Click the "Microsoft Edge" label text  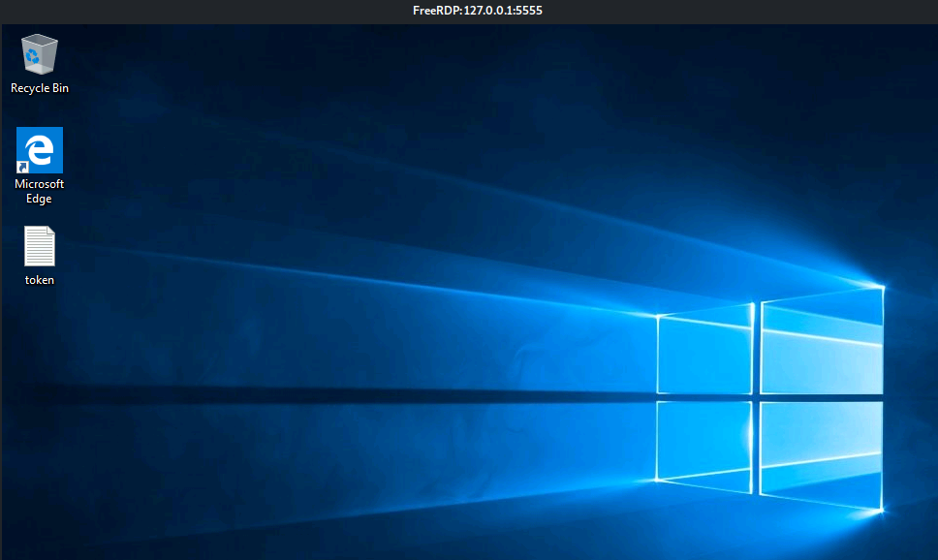point(40,192)
